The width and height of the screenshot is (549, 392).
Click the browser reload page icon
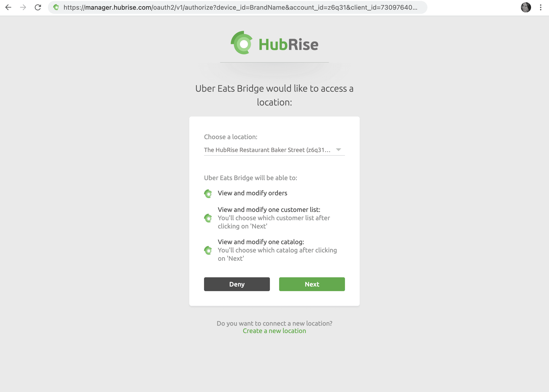[38, 8]
